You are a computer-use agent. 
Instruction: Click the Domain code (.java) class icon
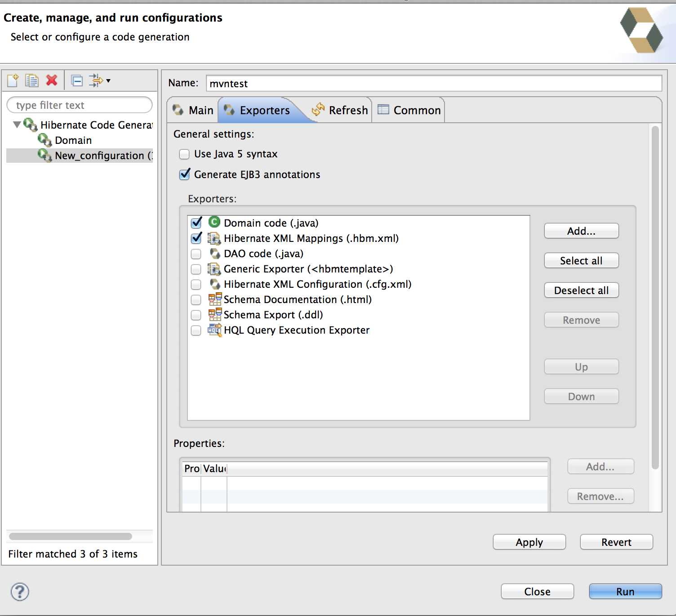click(x=214, y=222)
